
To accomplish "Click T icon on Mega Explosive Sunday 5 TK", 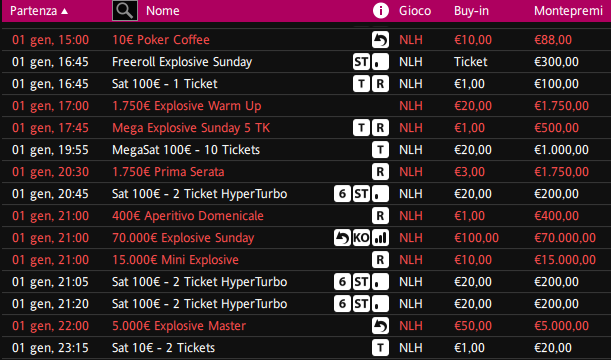I will (x=361, y=128).
